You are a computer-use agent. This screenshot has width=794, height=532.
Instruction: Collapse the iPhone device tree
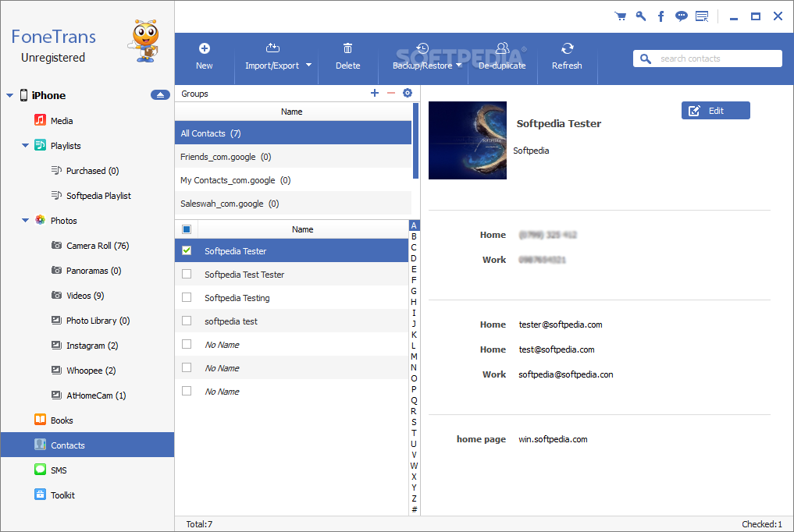(9, 95)
